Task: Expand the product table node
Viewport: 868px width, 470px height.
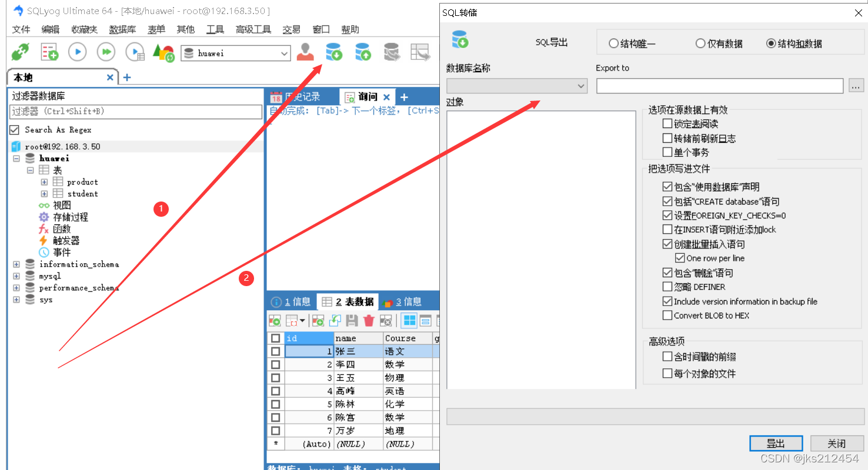Action: [44, 182]
